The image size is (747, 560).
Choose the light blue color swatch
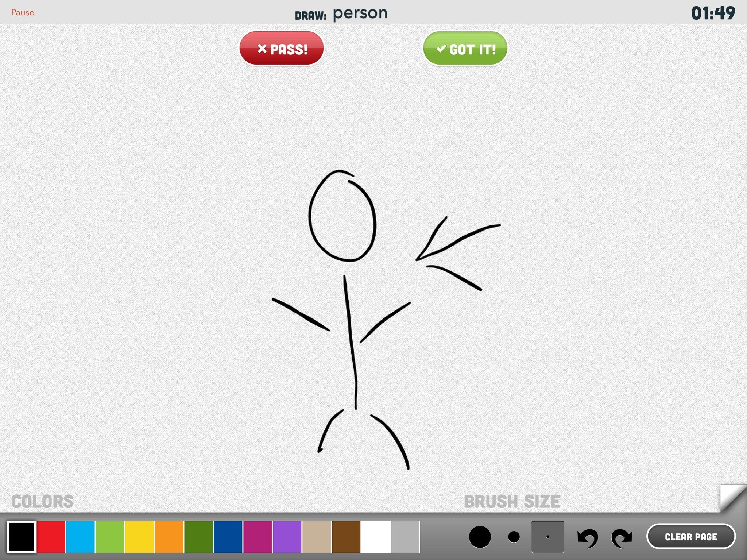point(81,537)
